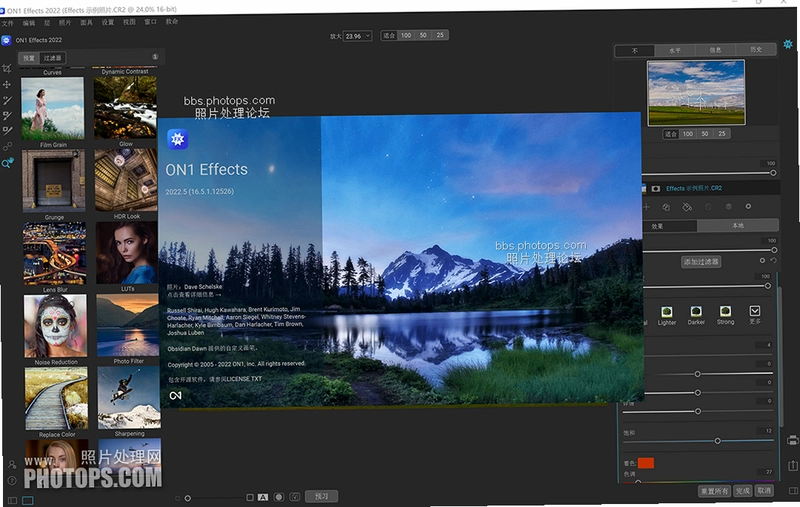The height and width of the screenshot is (507, 800).
Task: Click the reset arrow next to Add Filter
Action: 773,261
